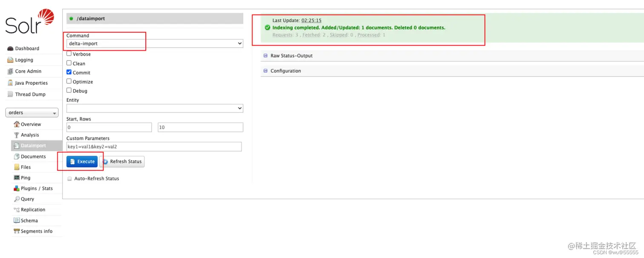Click the Java Properties icon

10,83
